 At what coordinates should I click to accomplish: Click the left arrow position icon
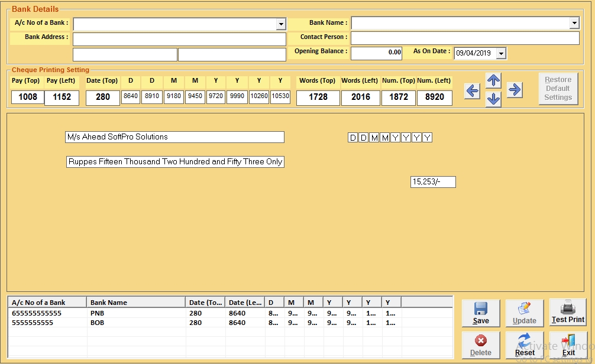point(472,91)
